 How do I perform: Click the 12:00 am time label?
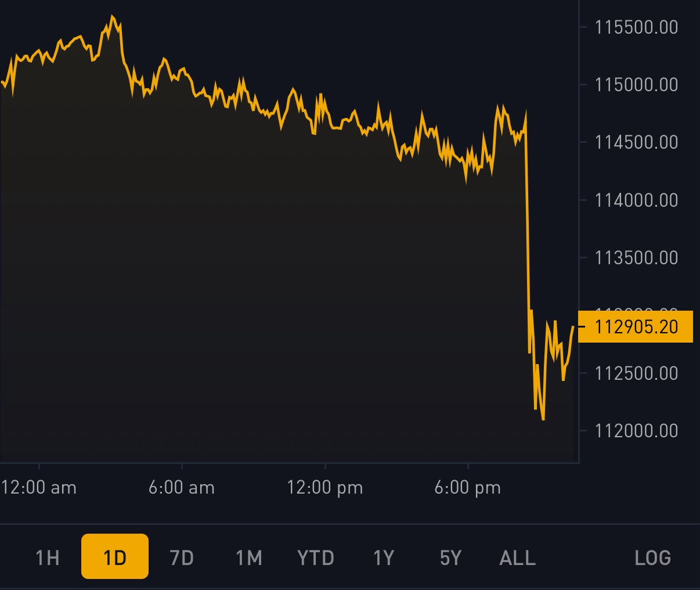click(x=38, y=488)
